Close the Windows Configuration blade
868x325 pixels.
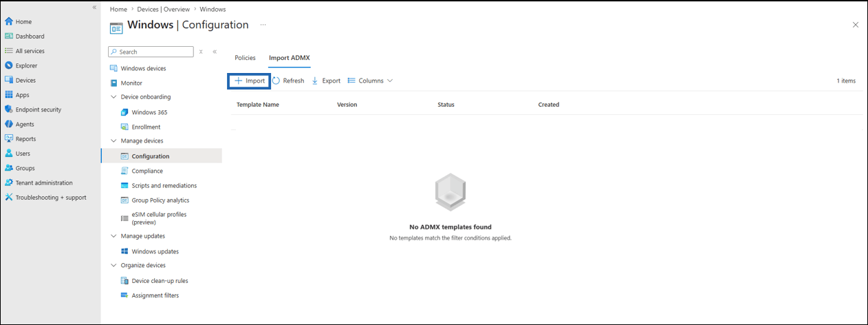(856, 25)
